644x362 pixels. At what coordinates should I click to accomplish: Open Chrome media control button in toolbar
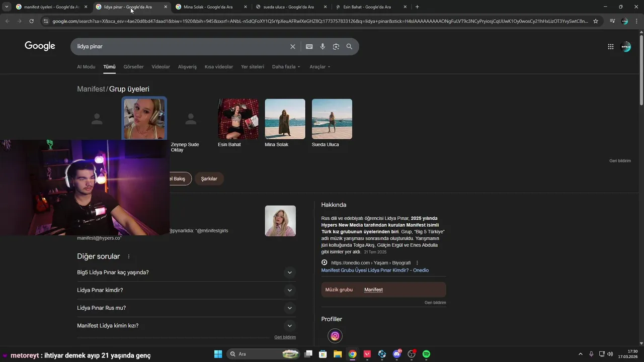click(x=612, y=21)
